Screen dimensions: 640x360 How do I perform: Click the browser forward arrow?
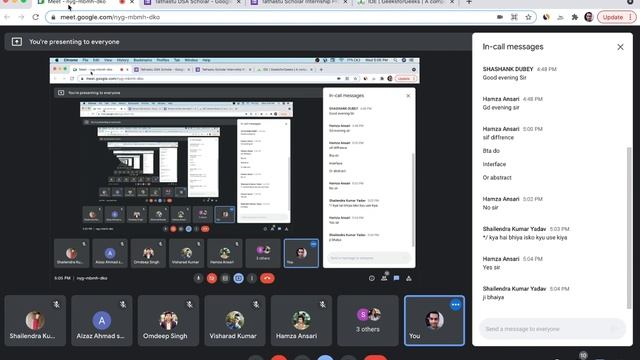(x=21, y=17)
